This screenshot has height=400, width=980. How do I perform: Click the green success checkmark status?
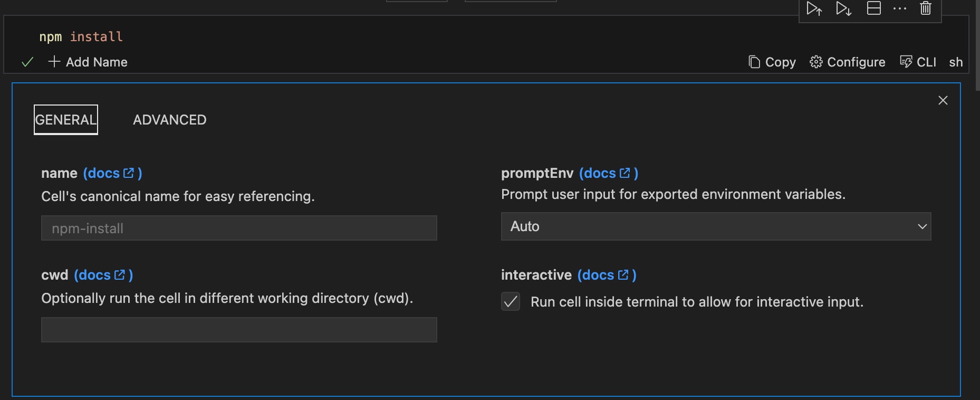[27, 62]
